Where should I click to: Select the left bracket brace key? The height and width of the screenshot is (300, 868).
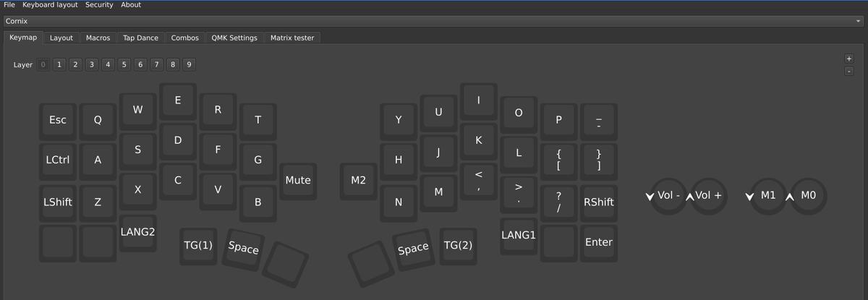(x=558, y=160)
